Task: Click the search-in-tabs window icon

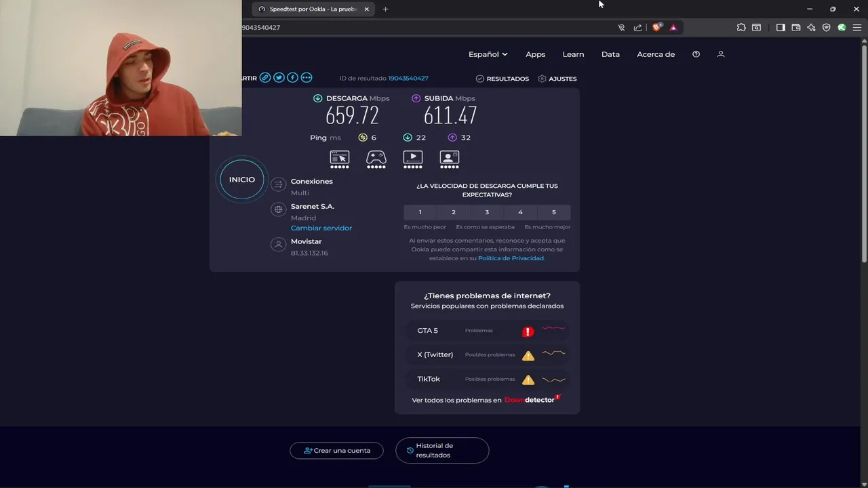Action: (x=756, y=28)
